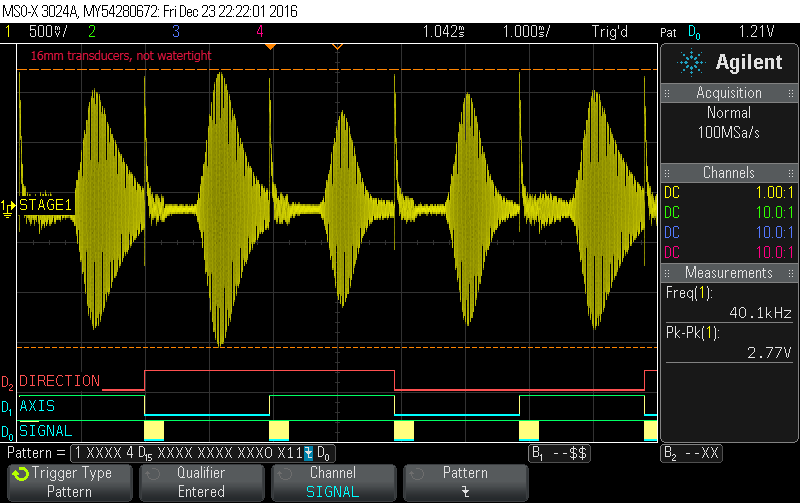This screenshot has height=503, width=800.
Task: Select the D1 AXIS digital channel label
Action: [x=38, y=407]
